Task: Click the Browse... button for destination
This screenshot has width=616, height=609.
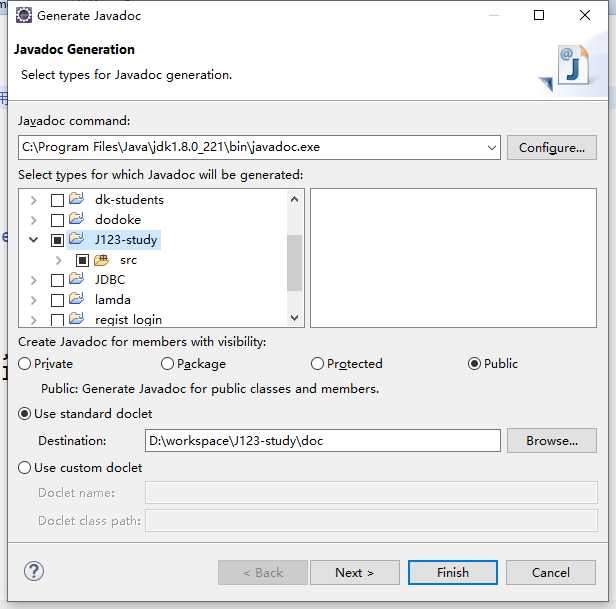Action: [x=552, y=441]
